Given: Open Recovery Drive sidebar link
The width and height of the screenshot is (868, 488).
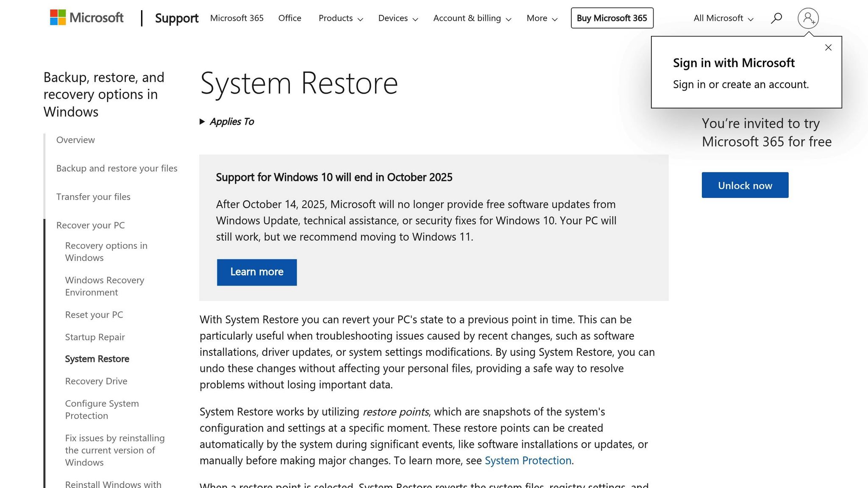Looking at the screenshot, I should point(96,381).
